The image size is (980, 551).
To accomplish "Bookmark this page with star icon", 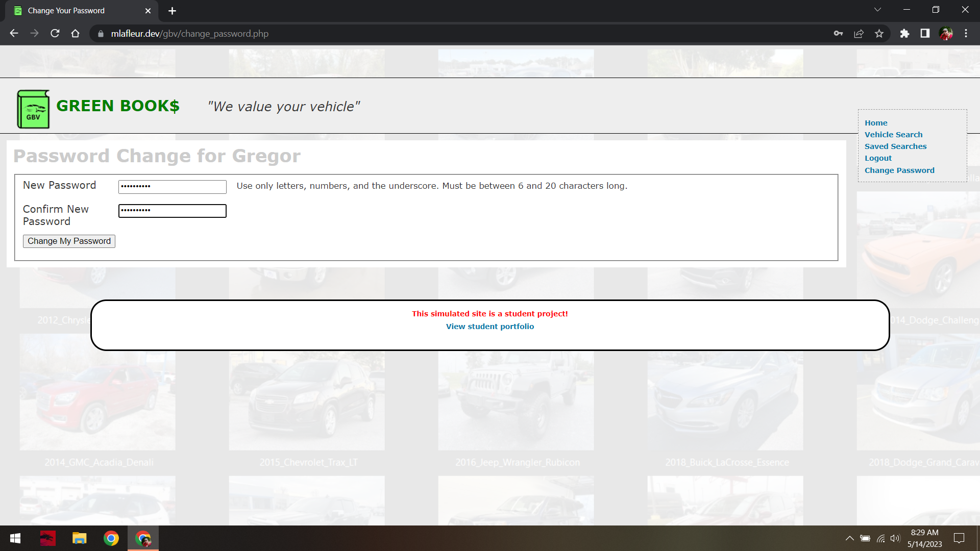I will pos(879,34).
